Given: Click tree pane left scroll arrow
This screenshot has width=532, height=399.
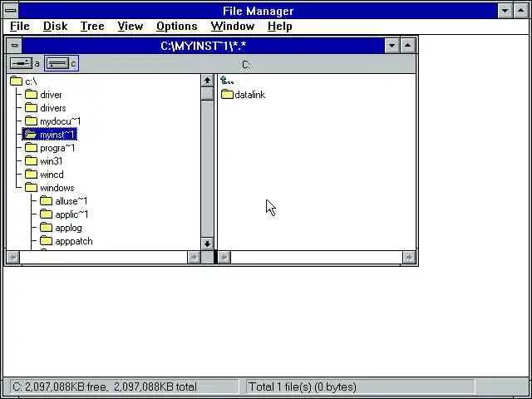Looking at the screenshot, I should point(13,258).
